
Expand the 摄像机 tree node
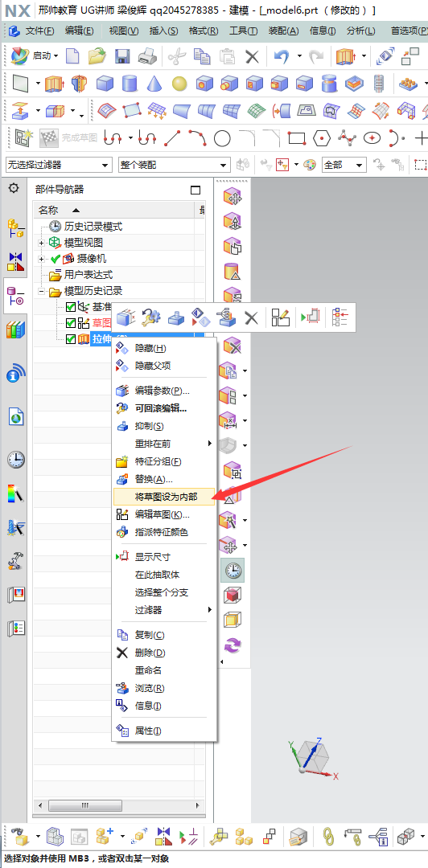coord(42,259)
